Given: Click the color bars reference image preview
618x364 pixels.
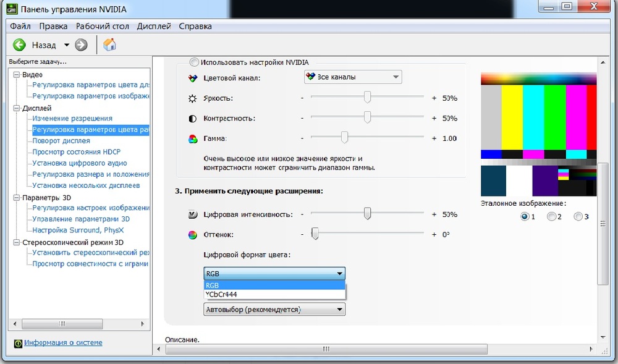Looking at the screenshot, I should pos(538,134).
